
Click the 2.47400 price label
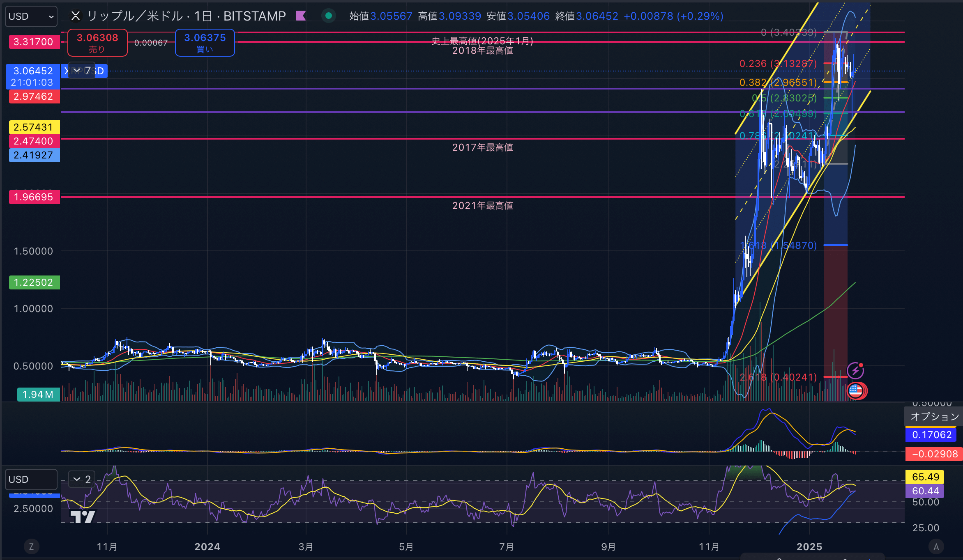(34, 141)
